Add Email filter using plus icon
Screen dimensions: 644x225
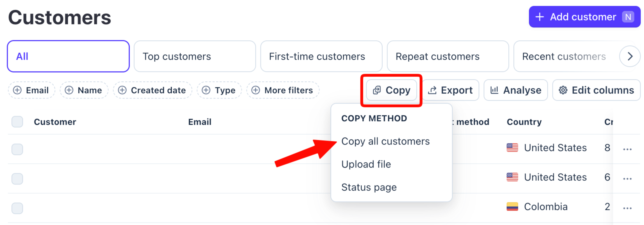click(x=17, y=90)
